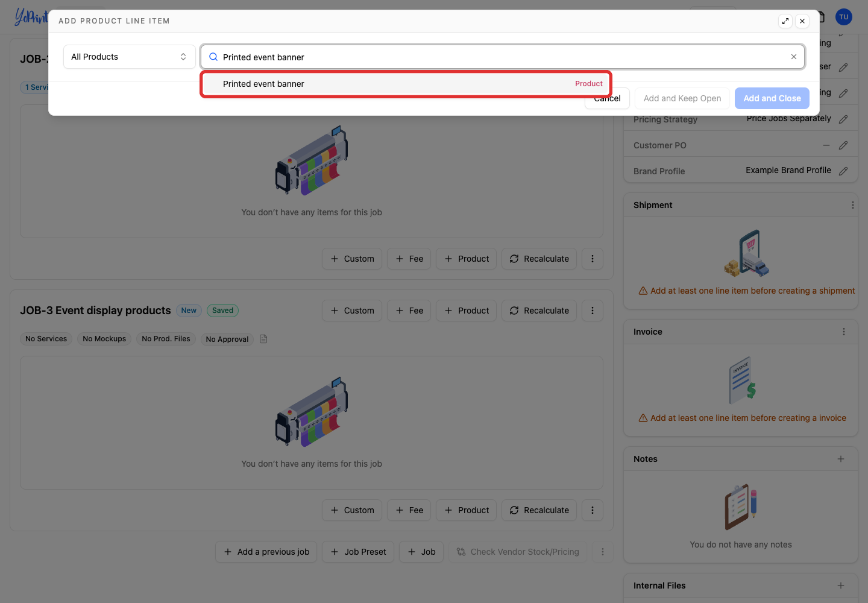Click the Product button below the first job
868x603 pixels.
(467, 259)
